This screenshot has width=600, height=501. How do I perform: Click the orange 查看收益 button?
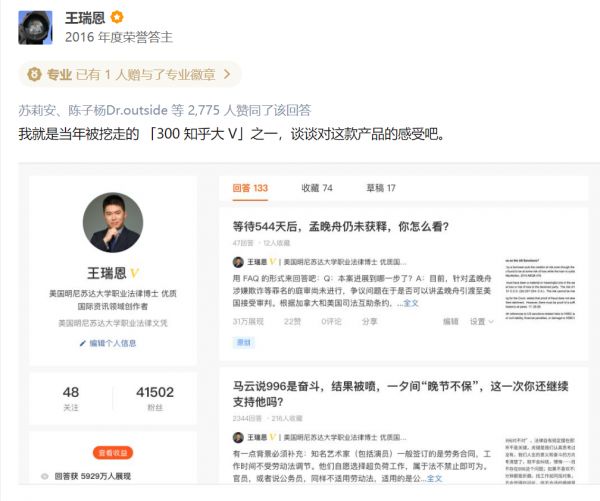coord(112,452)
